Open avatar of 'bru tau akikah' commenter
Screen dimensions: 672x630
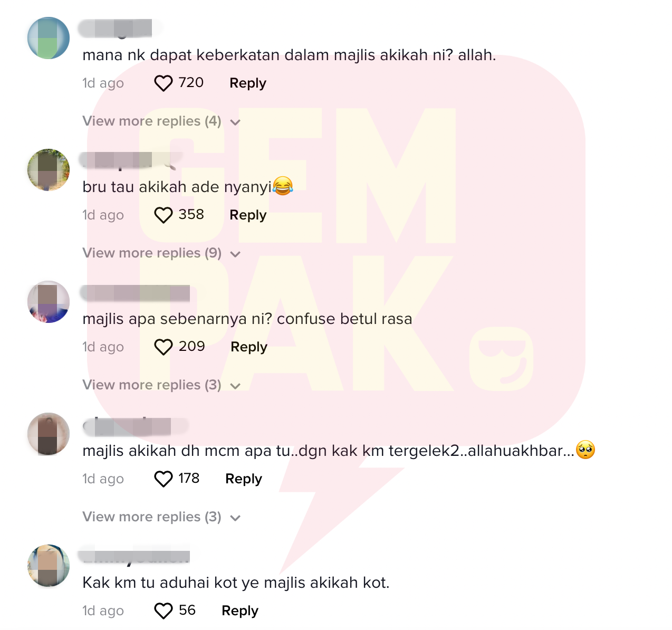49,170
